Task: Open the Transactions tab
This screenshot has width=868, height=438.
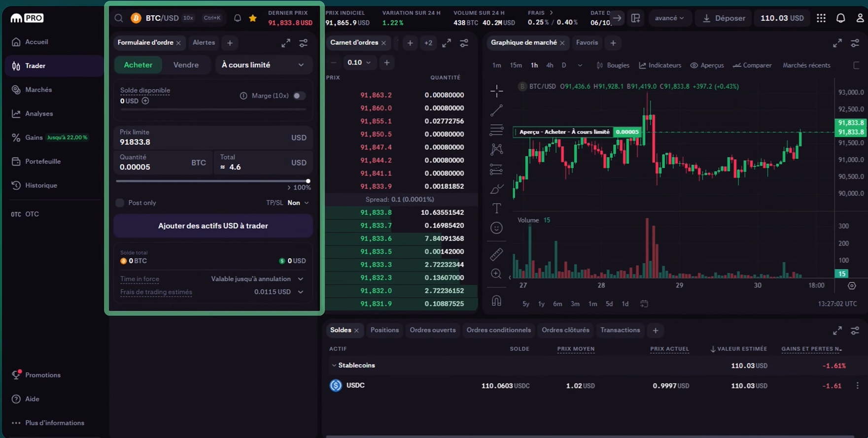Action: 620,330
